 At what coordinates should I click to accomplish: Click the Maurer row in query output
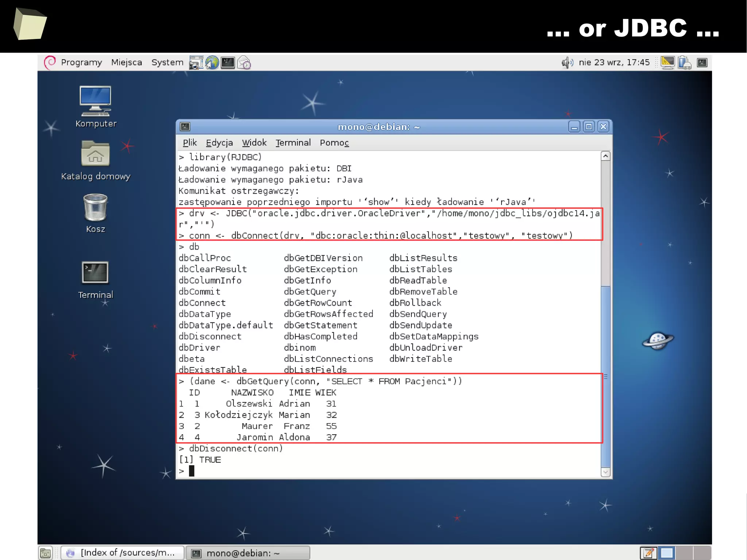coord(258,426)
